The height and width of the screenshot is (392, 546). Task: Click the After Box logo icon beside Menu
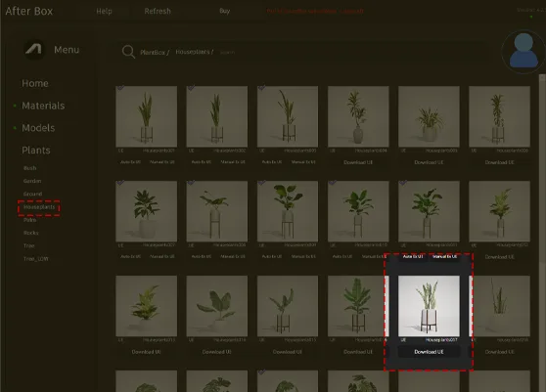[x=34, y=50]
